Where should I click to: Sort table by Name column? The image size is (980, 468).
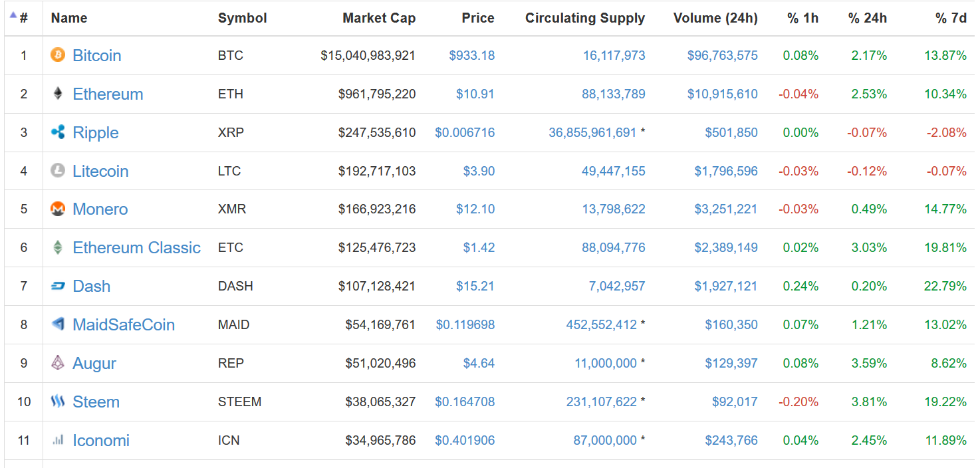[69, 18]
